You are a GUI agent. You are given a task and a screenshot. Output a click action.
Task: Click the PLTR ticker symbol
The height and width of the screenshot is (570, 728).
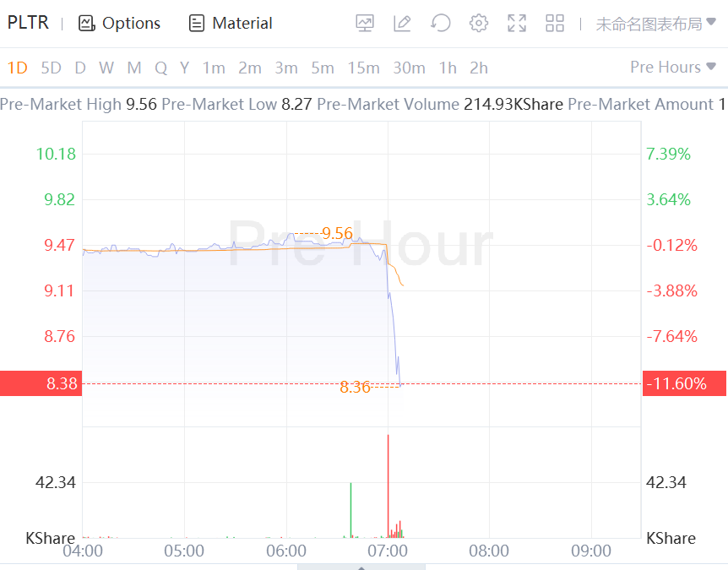coord(29,24)
